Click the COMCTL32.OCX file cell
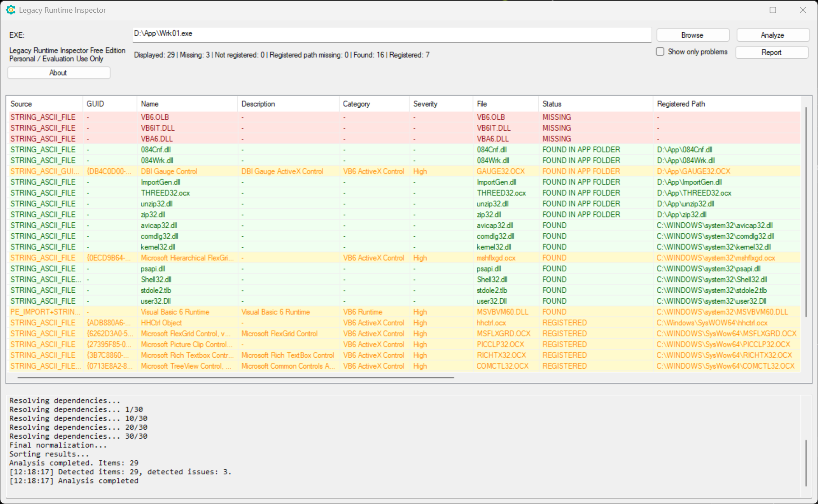818x504 pixels. pyautogui.click(x=506, y=366)
